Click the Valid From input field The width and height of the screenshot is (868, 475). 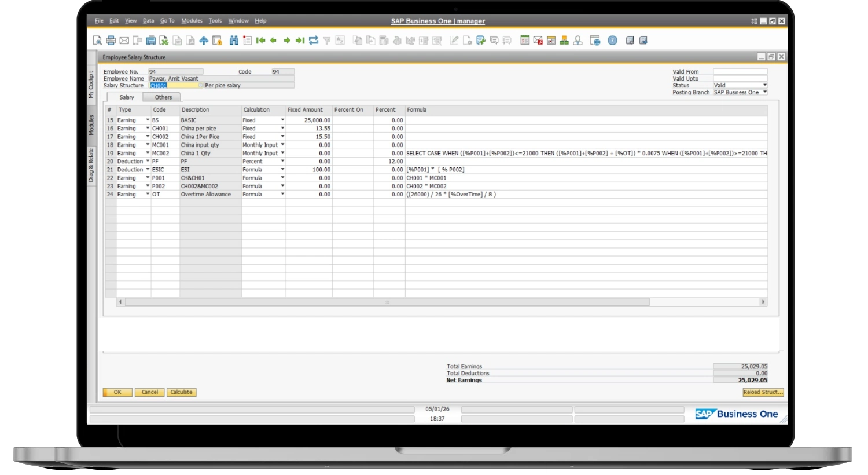(740, 72)
